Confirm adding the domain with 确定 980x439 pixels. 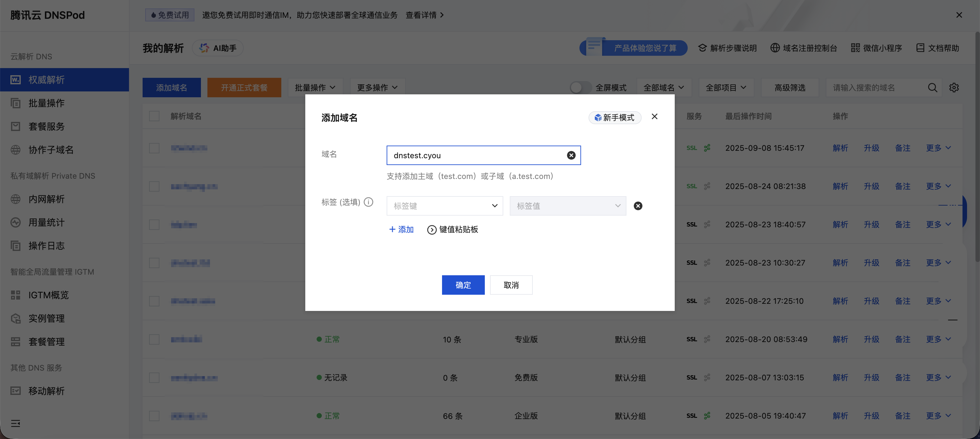coord(463,285)
